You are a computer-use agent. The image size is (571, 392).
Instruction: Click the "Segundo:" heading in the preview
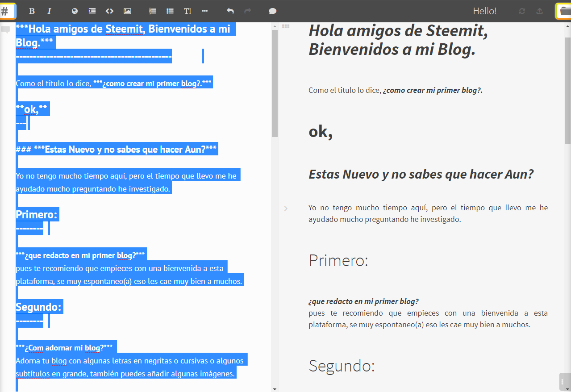tap(342, 366)
